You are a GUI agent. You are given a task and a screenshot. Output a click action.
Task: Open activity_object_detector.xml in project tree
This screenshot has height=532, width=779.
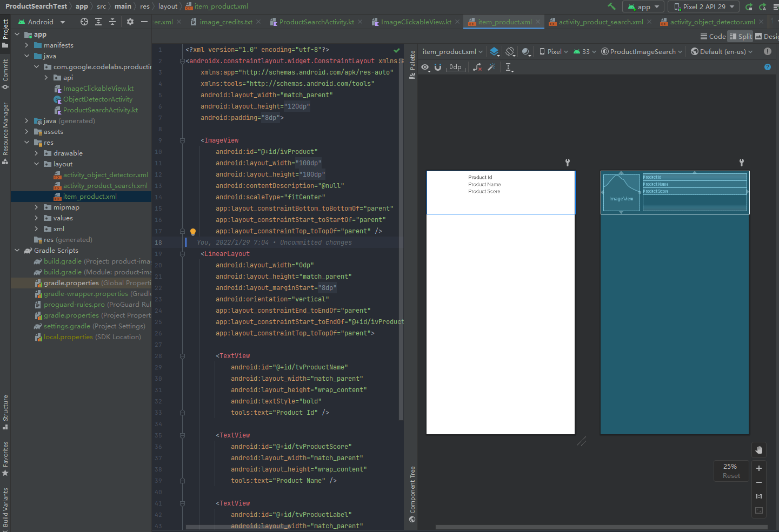105,175
